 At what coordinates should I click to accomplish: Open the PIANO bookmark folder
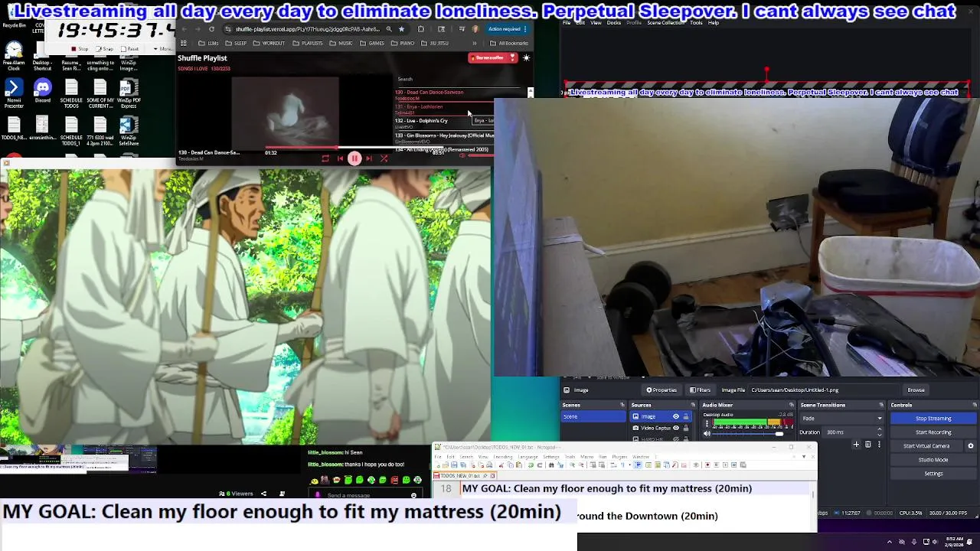(x=403, y=44)
